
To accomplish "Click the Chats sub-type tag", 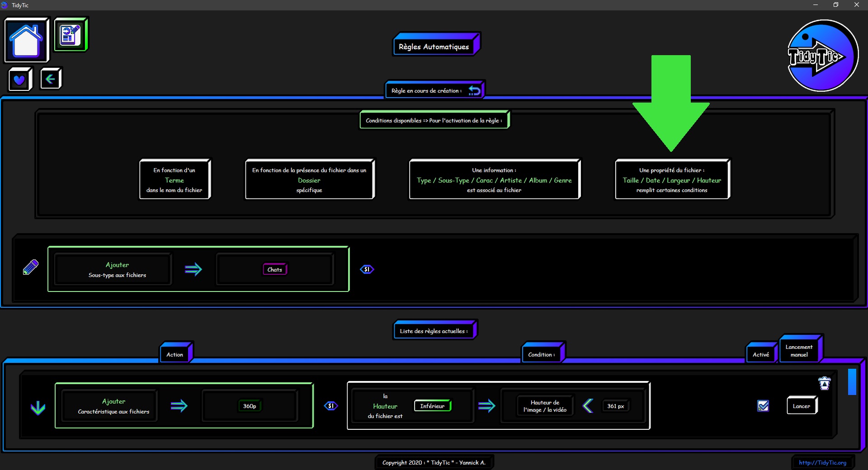I will (275, 269).
